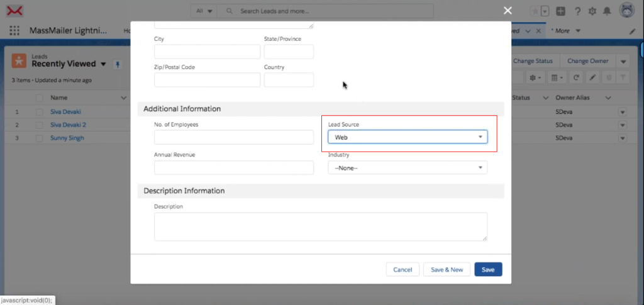
Task: Click the MassMailer envelope logo
Action: [x=14, y=11]
